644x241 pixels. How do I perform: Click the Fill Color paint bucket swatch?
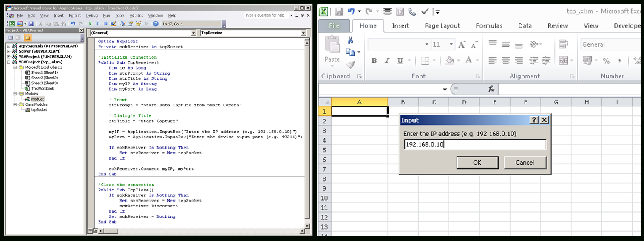[x=450, y=61]
